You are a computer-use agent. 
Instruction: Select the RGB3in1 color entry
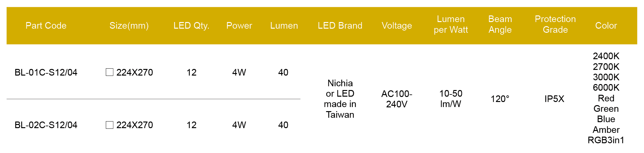coord(606,140)
